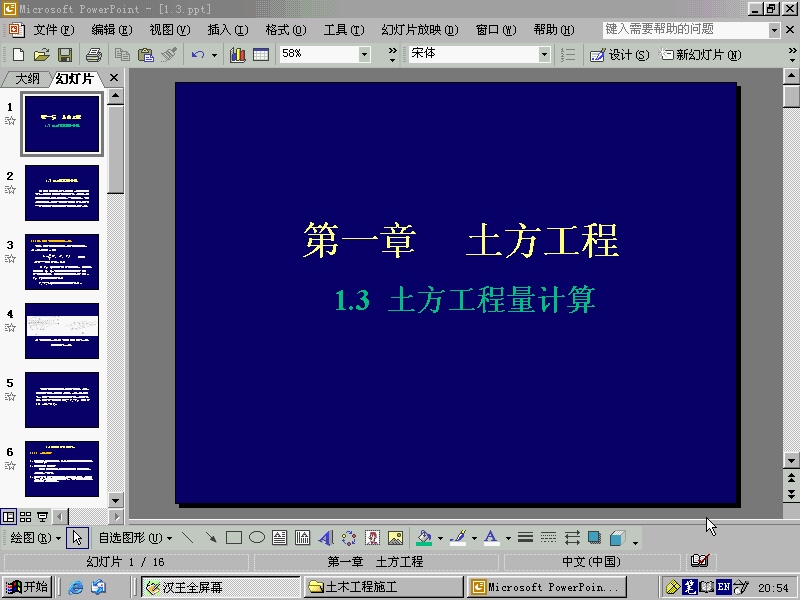Open the File menu
Screen dimensions: 800x600
[54, 30]
